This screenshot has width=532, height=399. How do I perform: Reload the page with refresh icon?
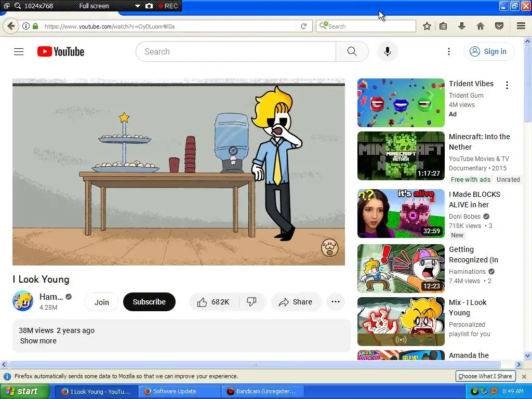pyautogui.click(x=303, y=26)
